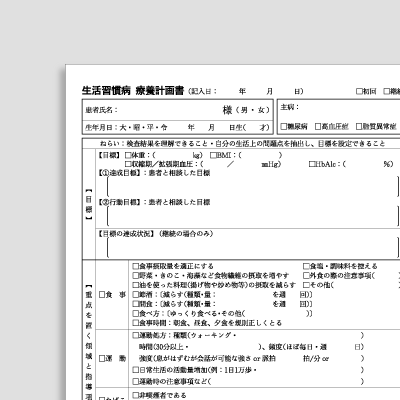
Task: Click the 【目標の達成状況】 heading
Action: pos(126,234)
